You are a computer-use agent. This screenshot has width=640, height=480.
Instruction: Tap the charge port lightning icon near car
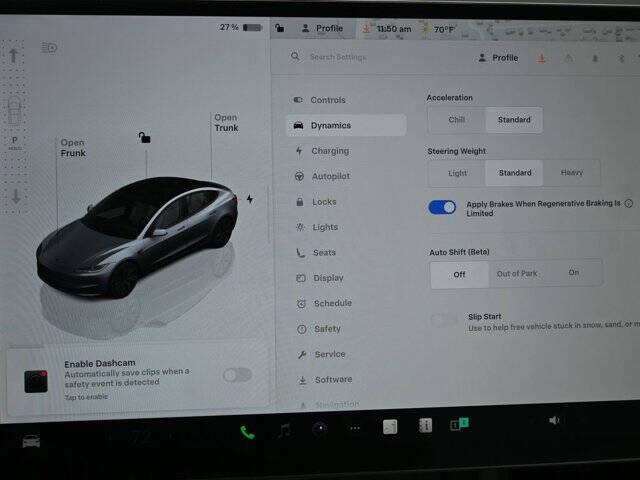(x=250, y=199)
